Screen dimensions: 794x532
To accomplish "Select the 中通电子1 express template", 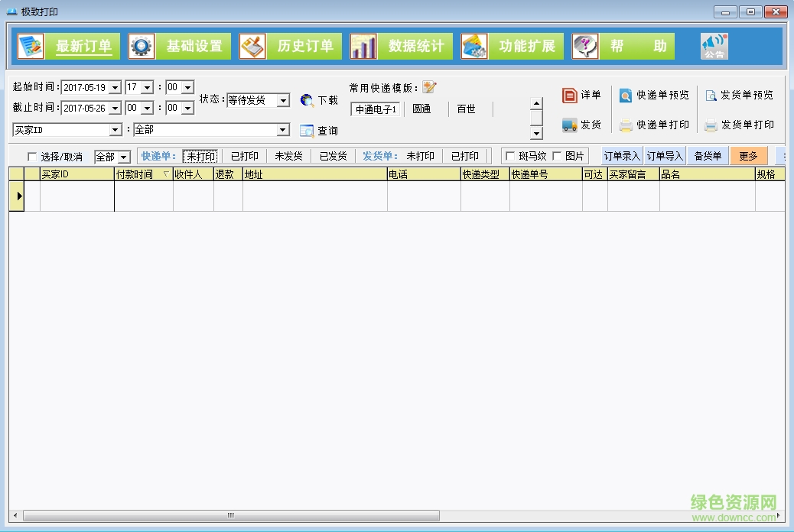I will click(x=376, y=109).
